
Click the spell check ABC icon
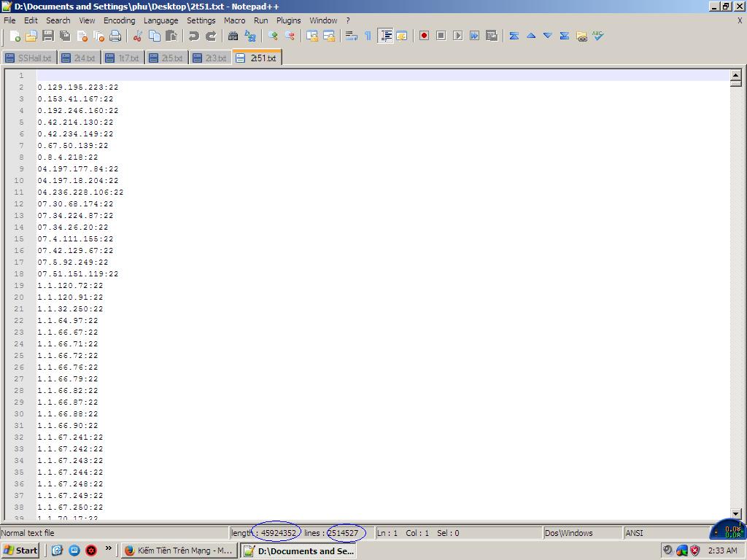click(x=598, y=36)
